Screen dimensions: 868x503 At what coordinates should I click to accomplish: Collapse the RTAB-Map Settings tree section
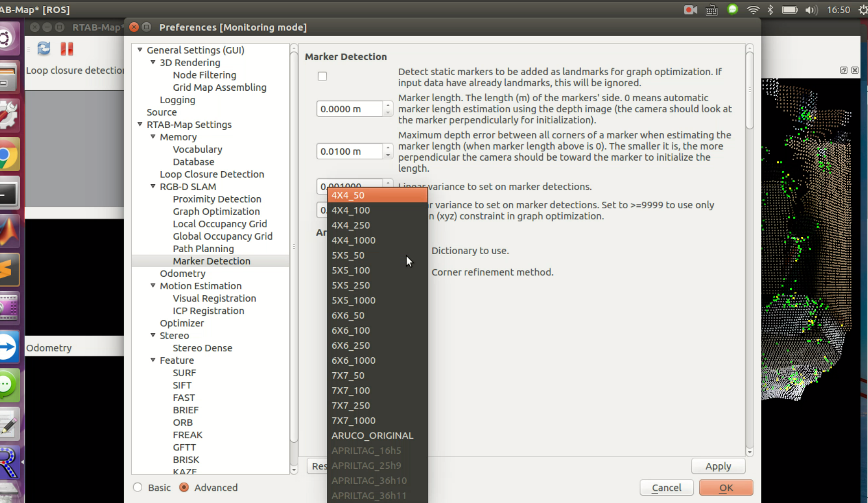click(x=140, y=124)
